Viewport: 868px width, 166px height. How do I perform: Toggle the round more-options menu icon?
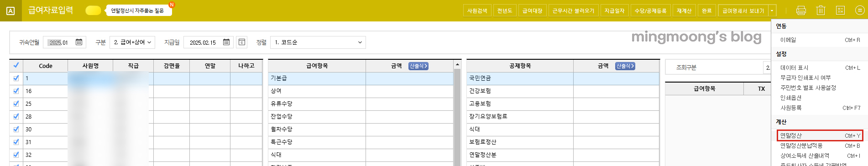coord(859,10)
